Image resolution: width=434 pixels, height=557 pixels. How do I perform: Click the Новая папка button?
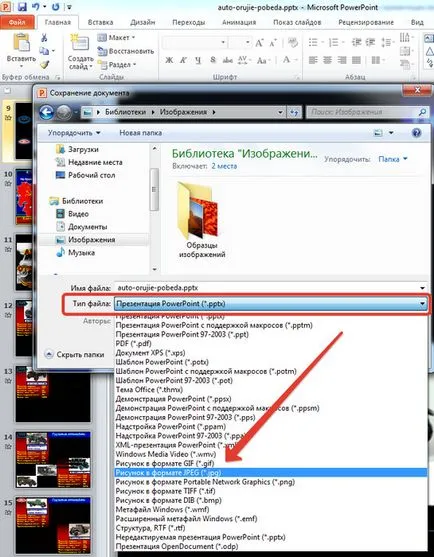tap(140, 133)
